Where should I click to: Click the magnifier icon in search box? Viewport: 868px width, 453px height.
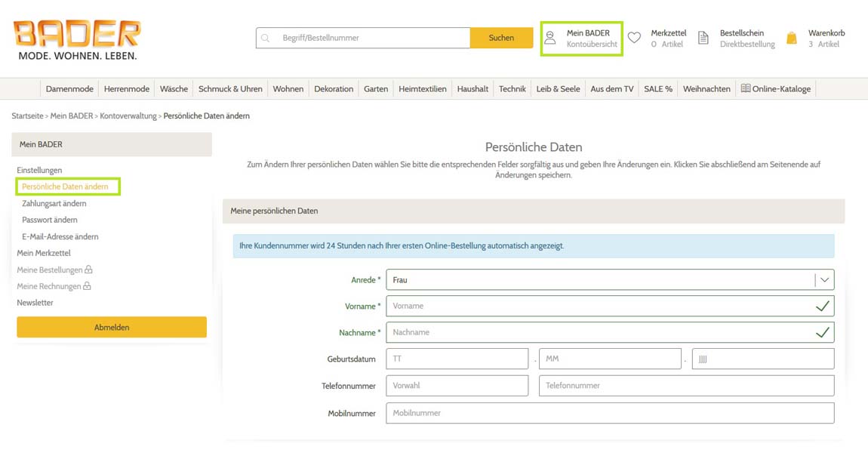pos(266,38)
